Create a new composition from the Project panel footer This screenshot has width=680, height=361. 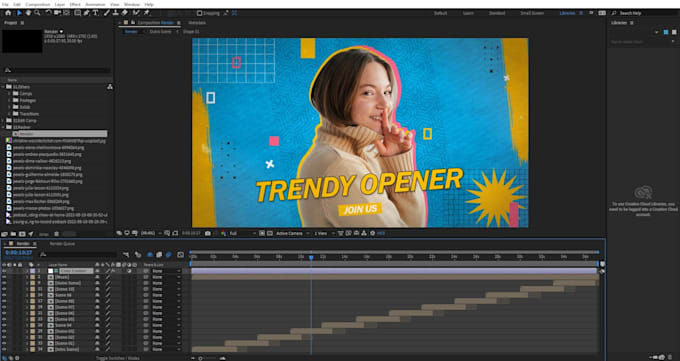22,234
